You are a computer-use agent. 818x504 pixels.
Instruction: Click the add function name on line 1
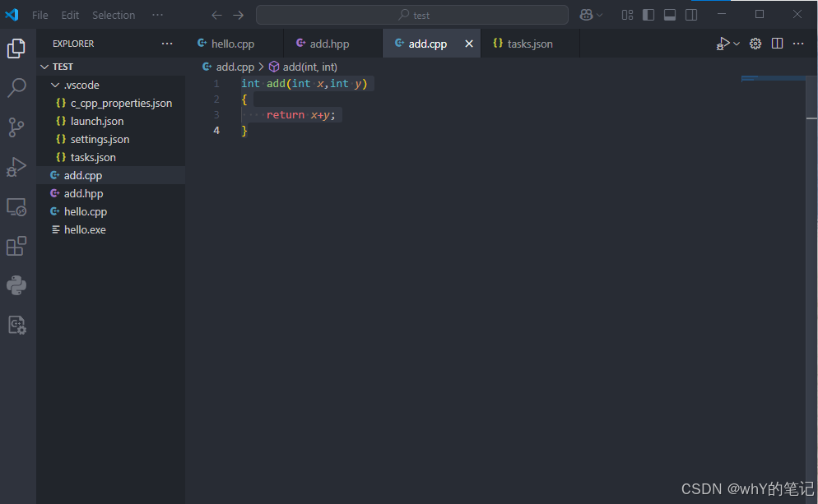coord(276,83)
